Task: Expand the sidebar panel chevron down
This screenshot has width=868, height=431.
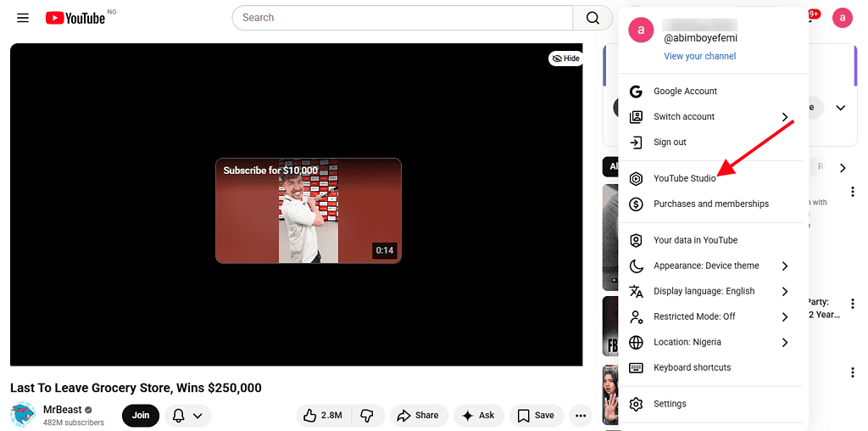Action: [840, 108]
